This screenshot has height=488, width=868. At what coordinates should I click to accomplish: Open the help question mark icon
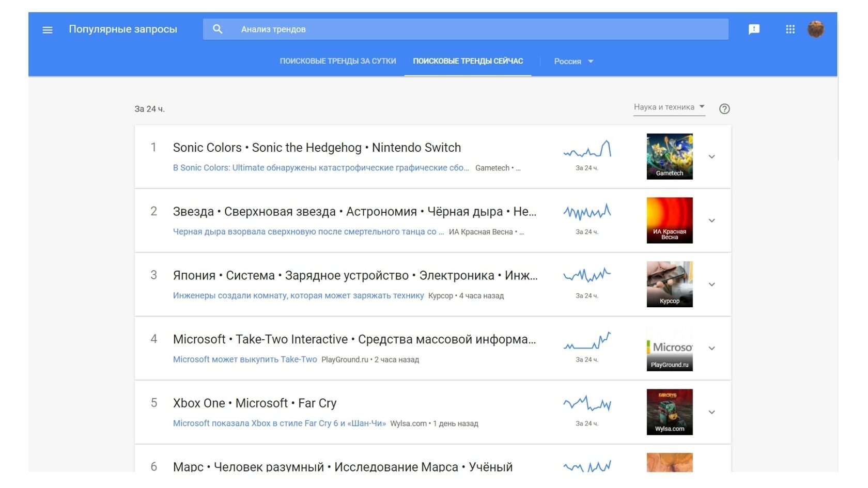(x=724, y=108)
